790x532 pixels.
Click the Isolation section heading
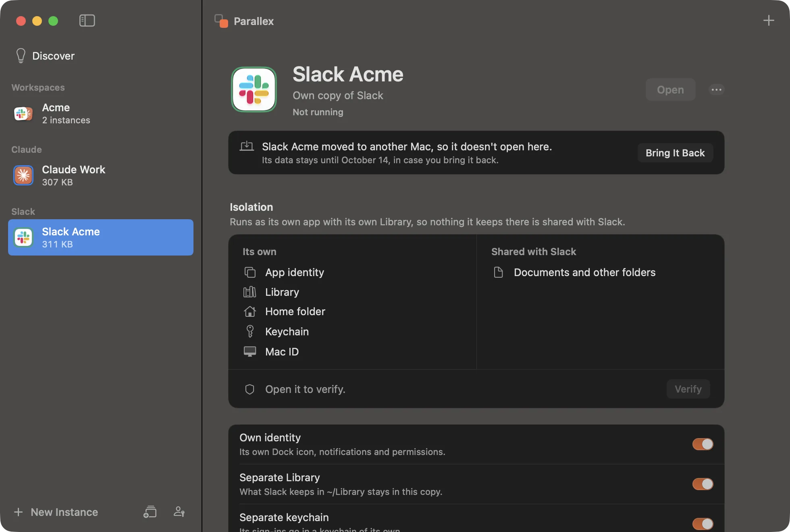coord(251,207)
